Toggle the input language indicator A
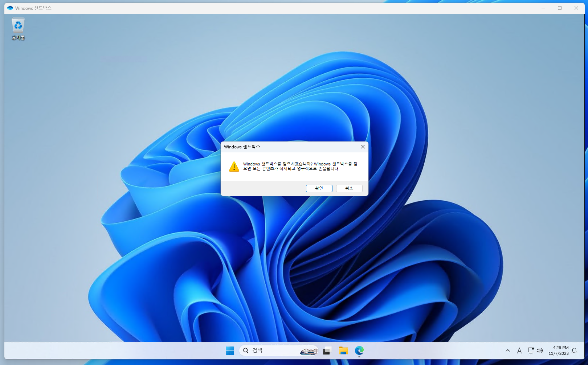The image size is (588, 365). coord(519,350)
